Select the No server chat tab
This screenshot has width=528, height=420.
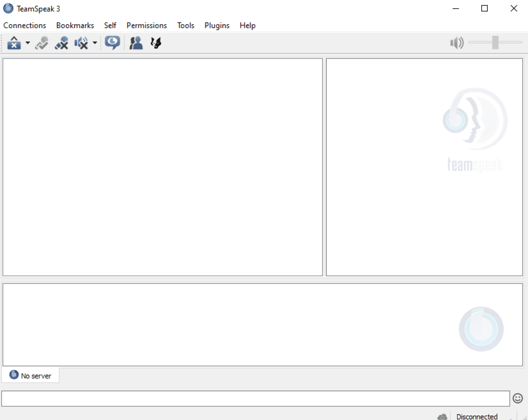[x=31, y=375]
